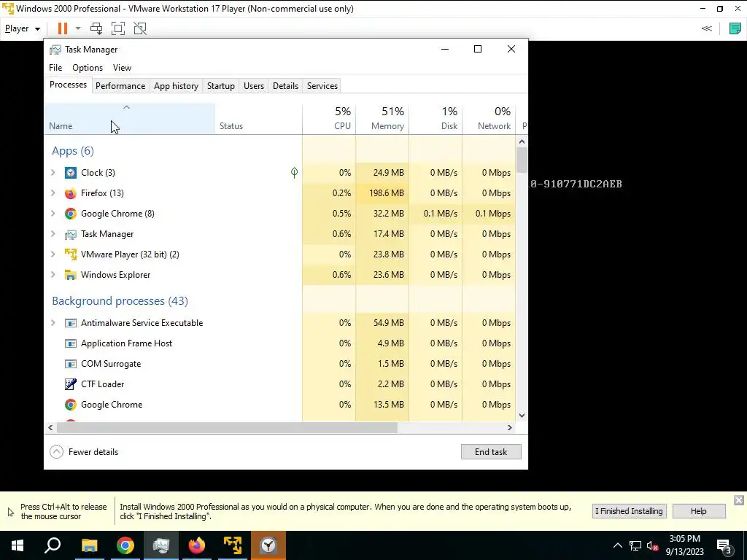
Task: Sort by the CPU column header
Action: (329, 119)
